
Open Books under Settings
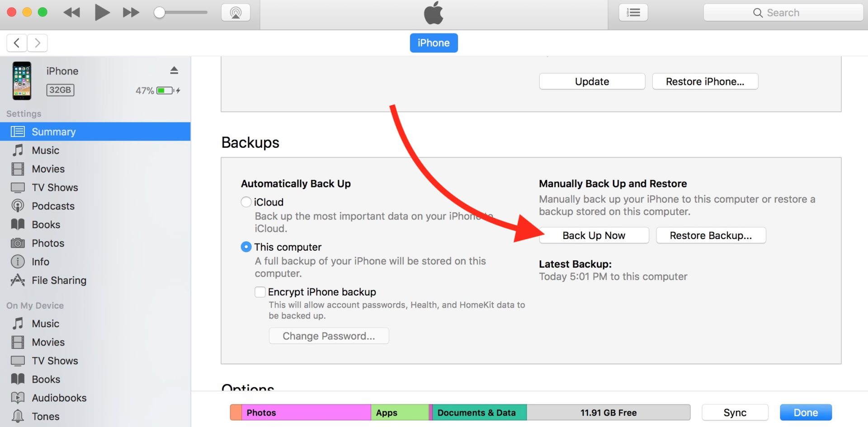click(95, 224)
